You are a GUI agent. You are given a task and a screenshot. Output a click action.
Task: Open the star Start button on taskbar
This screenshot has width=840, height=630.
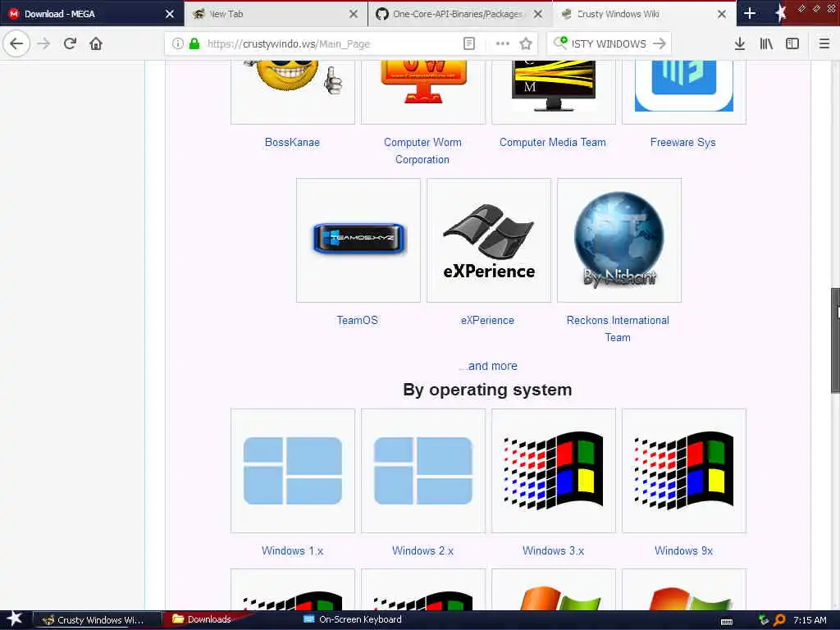[x=15, y=619]
